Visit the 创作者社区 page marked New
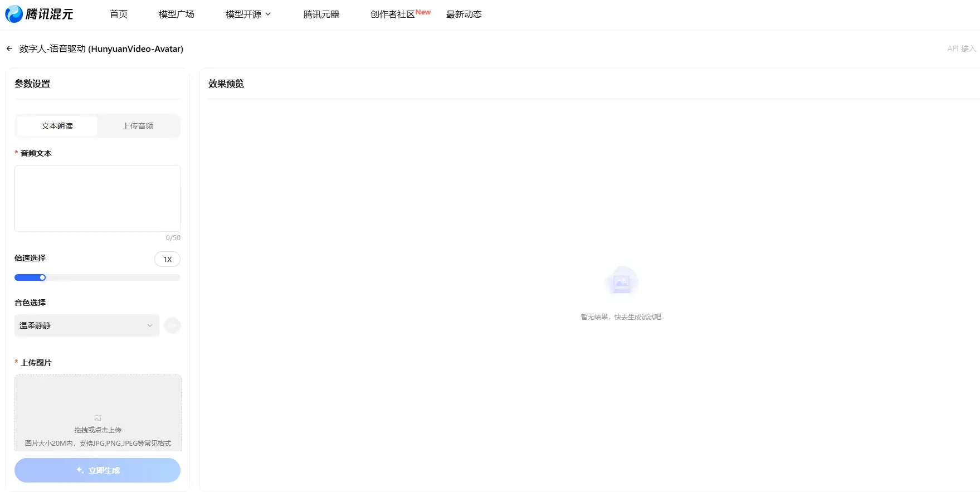This screenshot has height=492, width=980. (x=393, y=14)
